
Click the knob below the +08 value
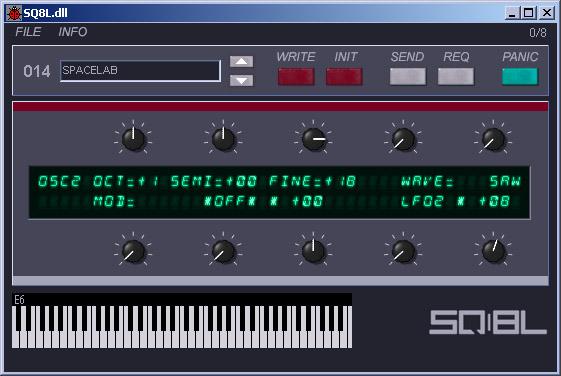click(493, 251)
